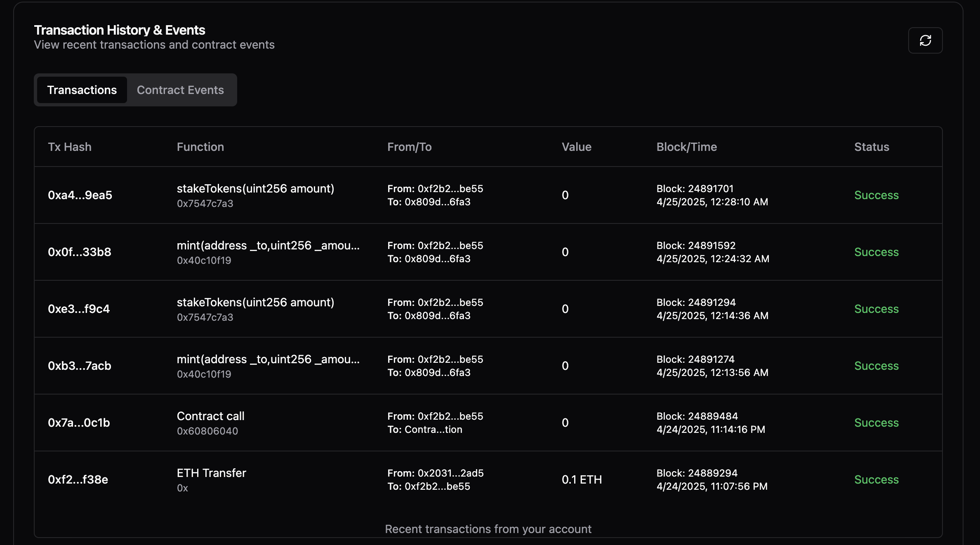Open transaction hash 0xa4...9ea5
Screen dimensions: 980x545
pyautogui.click(x=80, y=195)
